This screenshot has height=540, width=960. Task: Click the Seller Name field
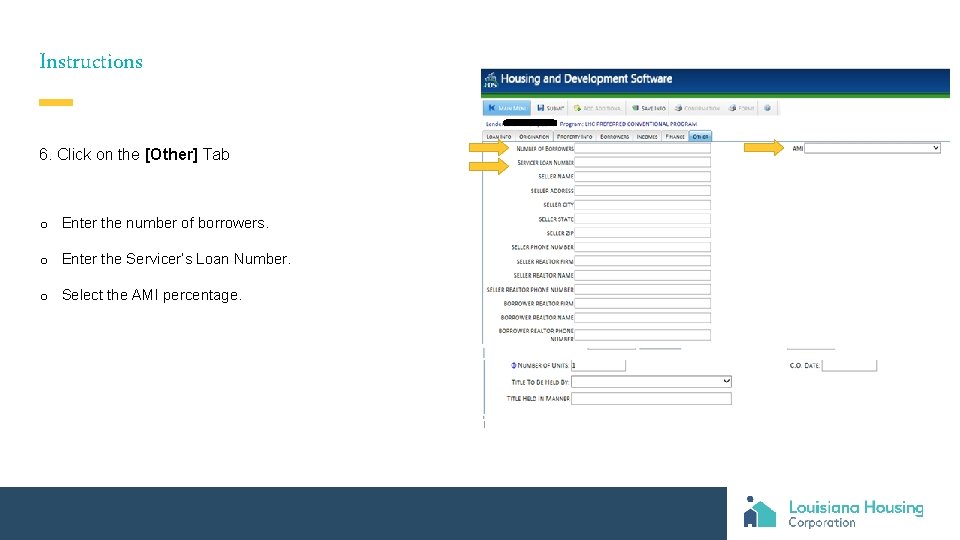click(x=642, y=176)
